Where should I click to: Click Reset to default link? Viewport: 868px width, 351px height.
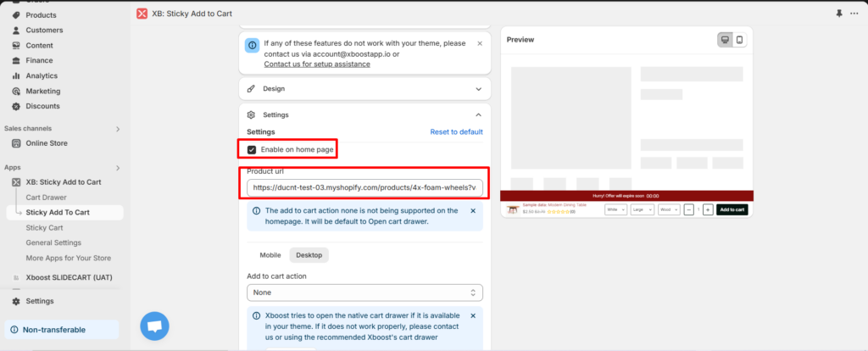[x=456, y=132]
